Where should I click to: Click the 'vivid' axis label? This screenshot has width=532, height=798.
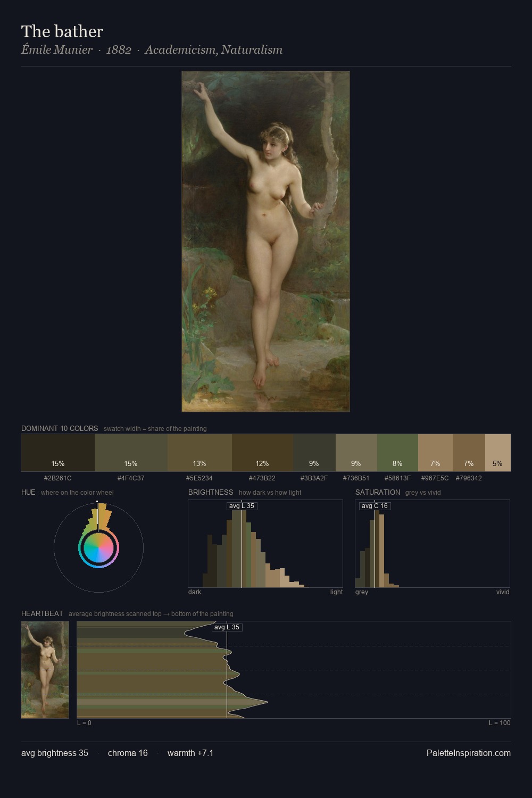coord(503,592)
